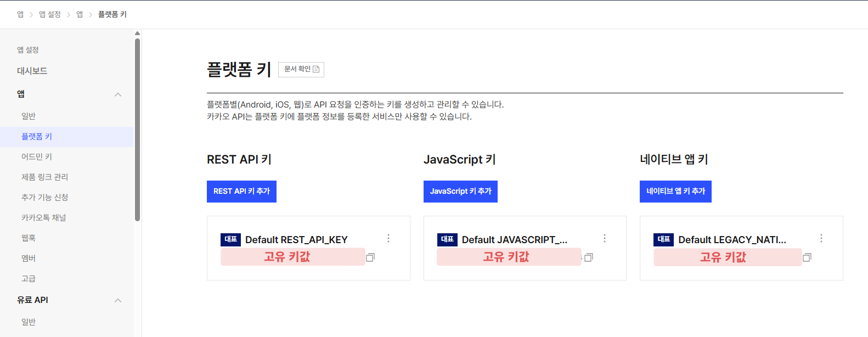The height and width of the screenshot is (337, 868).
Task: Collapse the 유료 API sidebar section
Action: point(118,300)
